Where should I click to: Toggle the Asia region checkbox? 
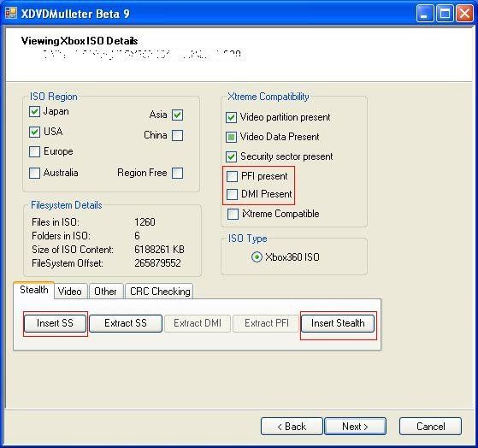(177, 115)
